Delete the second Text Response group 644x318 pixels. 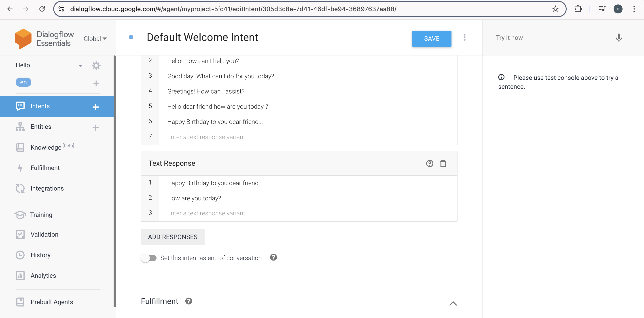(x=443, y=163)
